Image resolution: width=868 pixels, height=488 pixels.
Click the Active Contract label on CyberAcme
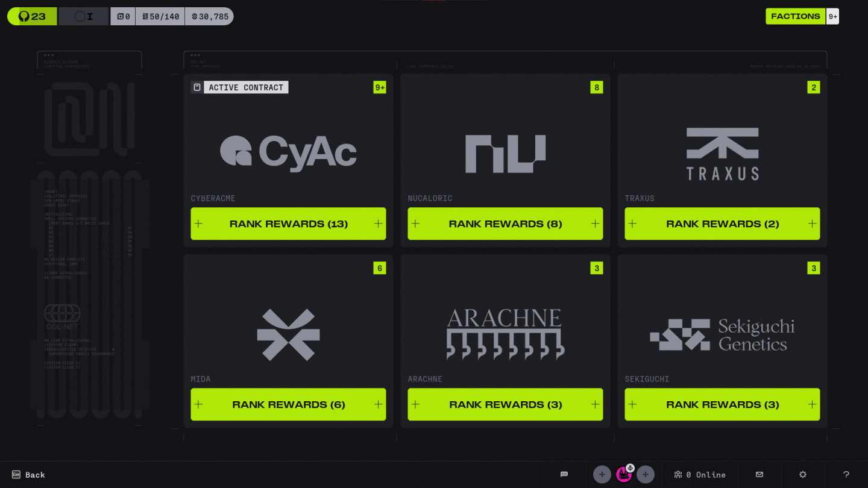coord(246,87)
